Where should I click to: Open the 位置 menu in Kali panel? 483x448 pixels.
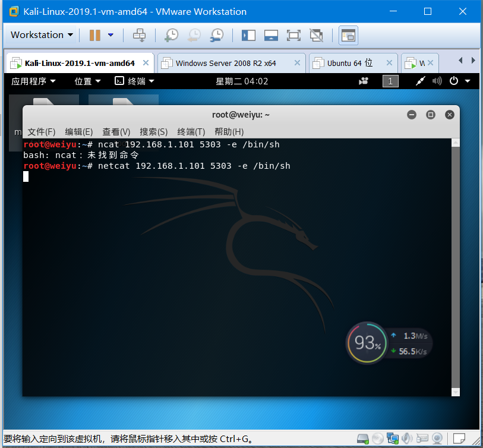(87, 81)
